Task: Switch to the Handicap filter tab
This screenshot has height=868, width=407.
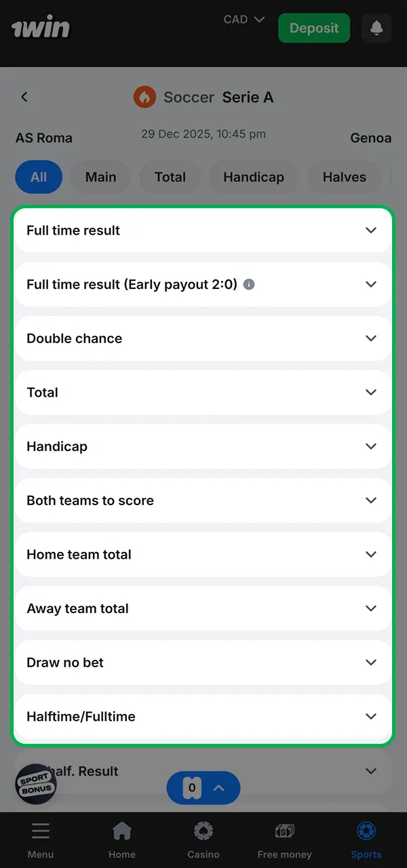Action: click(x=254, y=177)
